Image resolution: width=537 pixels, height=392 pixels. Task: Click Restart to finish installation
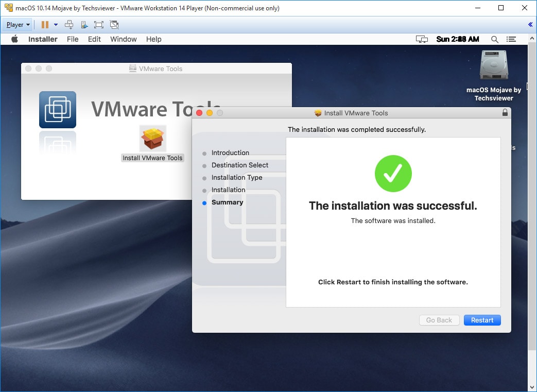(482, 320)
